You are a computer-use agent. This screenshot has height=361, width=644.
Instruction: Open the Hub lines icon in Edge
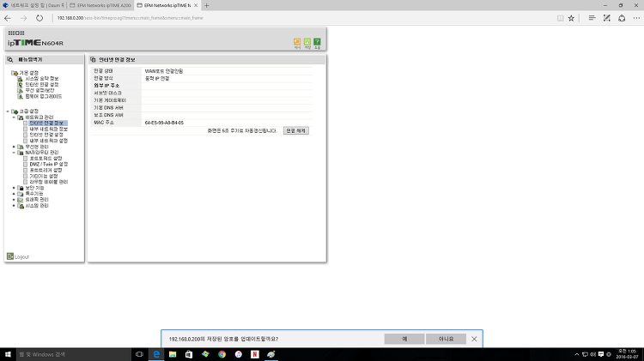(x=592, y=18)
